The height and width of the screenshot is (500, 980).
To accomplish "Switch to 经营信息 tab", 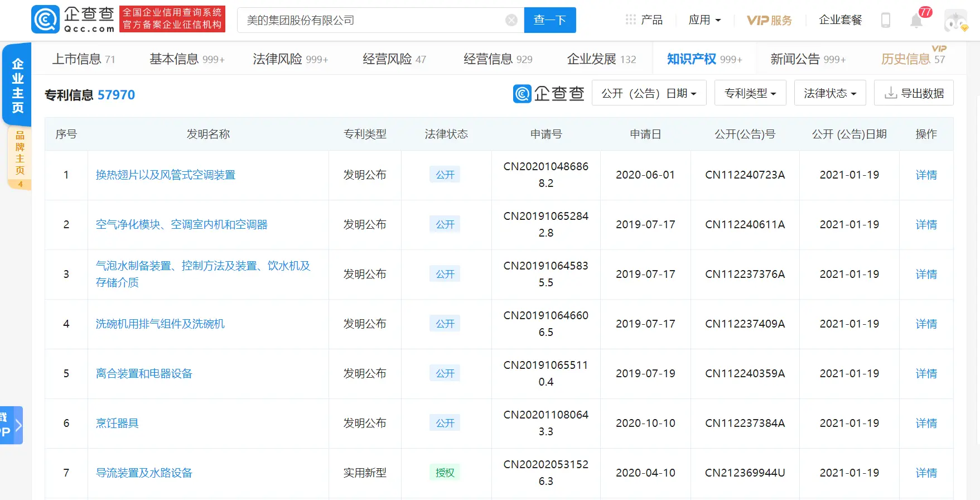I will (x=498, y=59).
